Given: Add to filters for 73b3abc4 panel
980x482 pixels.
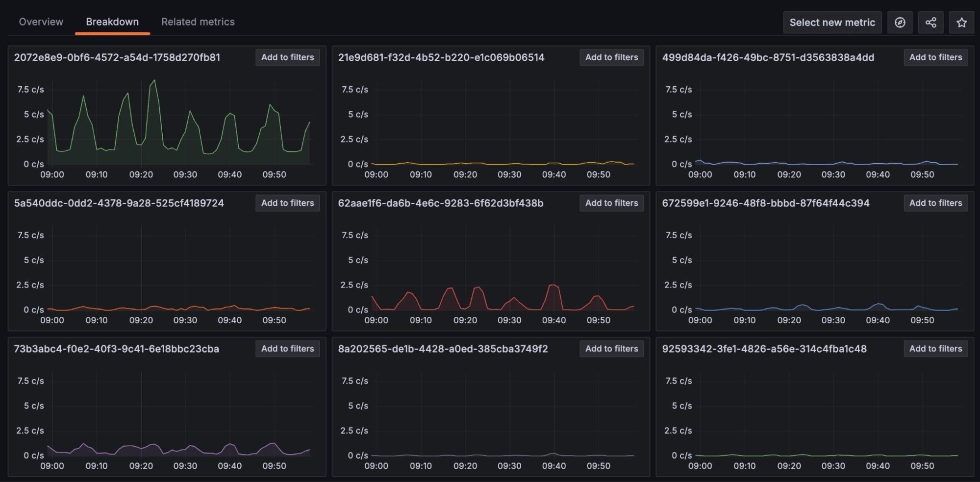Looking at the screenshot, I should pos(287,349).
